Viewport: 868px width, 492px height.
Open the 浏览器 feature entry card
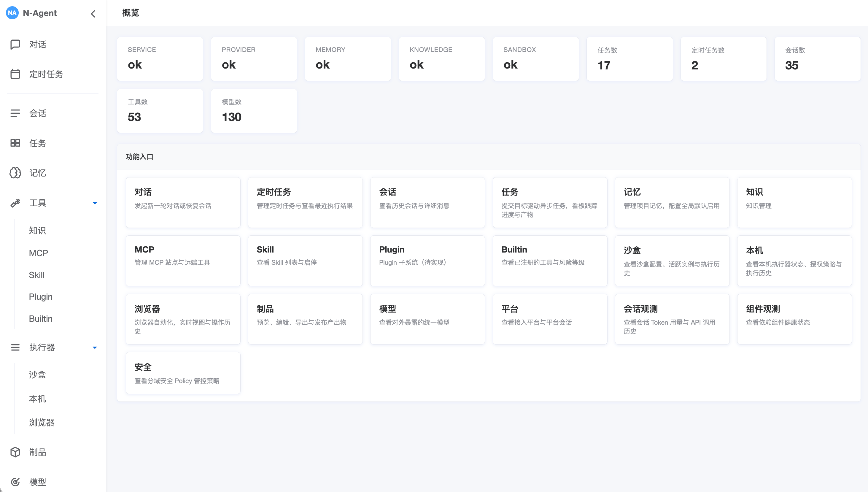tap(183, 319)
